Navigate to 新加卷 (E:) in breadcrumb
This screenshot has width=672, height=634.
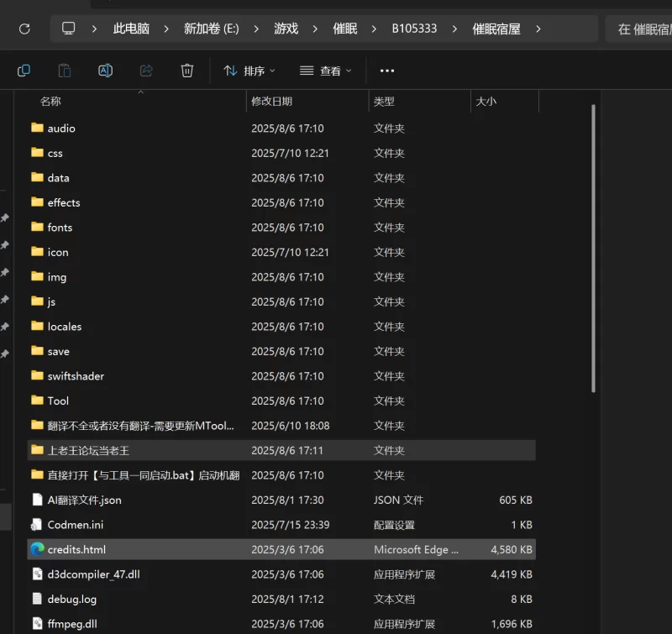coord(212,29)
